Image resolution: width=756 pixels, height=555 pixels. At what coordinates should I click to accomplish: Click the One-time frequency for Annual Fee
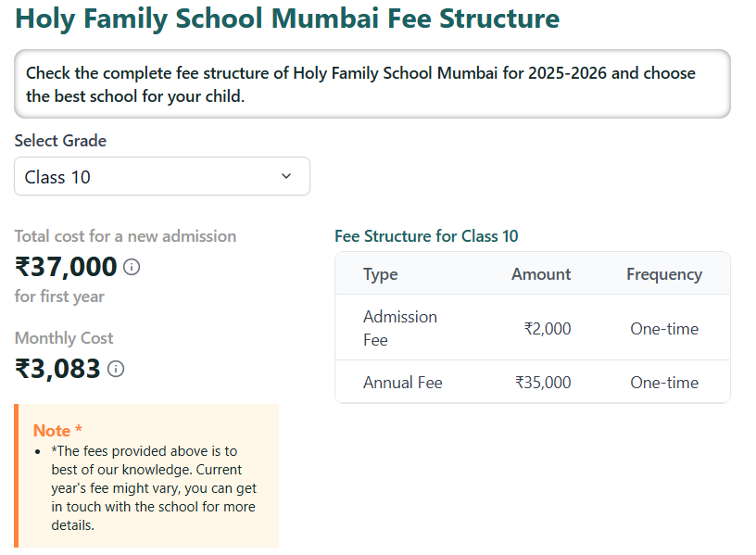point(664,382)
